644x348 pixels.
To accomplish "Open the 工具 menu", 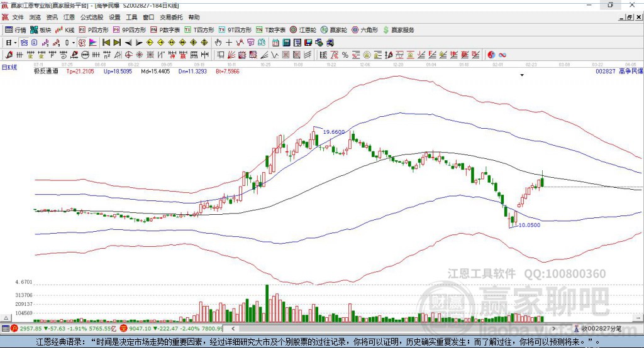I will click(x=131, y=17).
